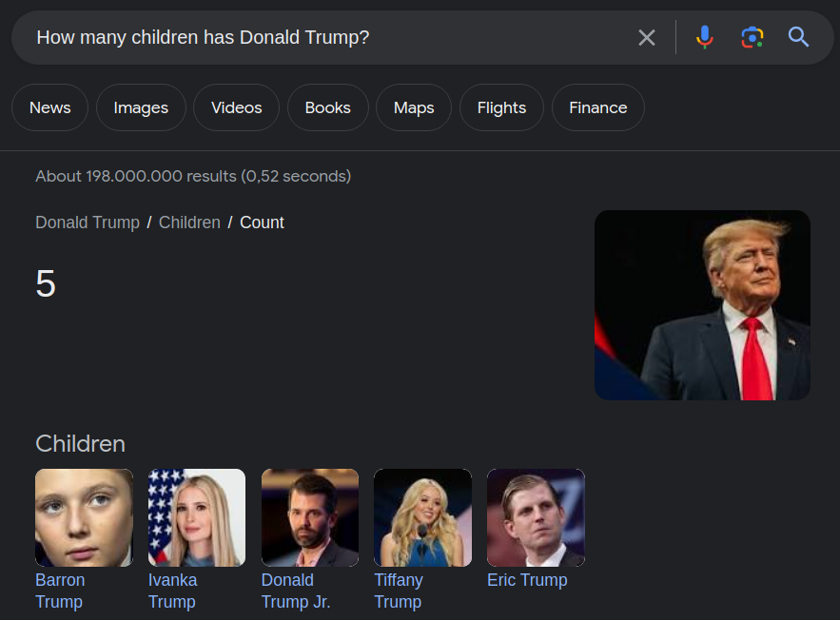Select Donald Trump Jr. photo thumbnail
840x620 pixels.
310,517
